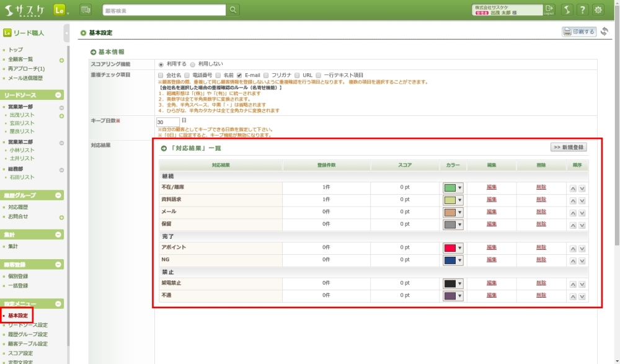620x364 pixels.
Task: Select the 利用しない scoring radio button
Action: tap(193, 64)
